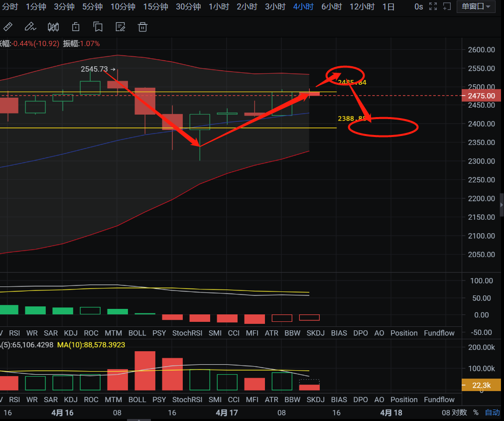Choose the 12小时 timeframe

tap(362, 7)
